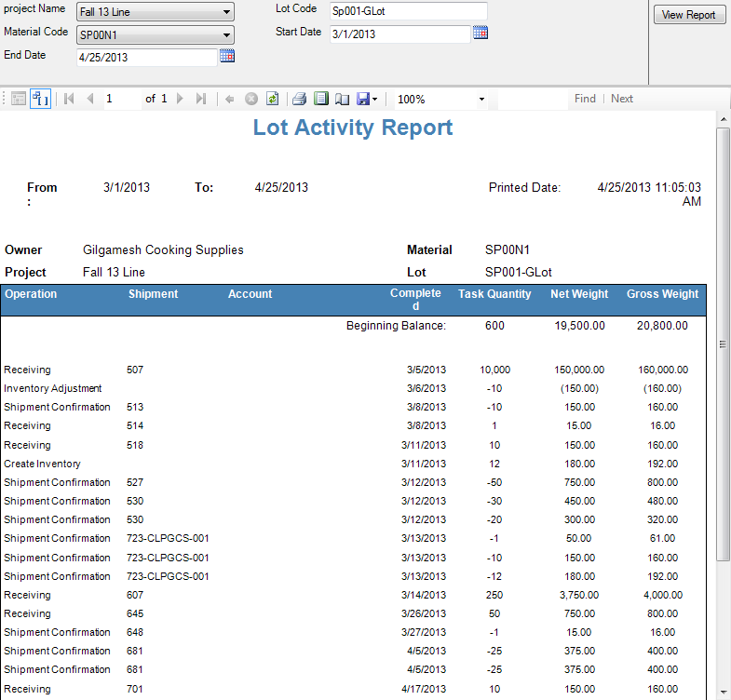The height and width of the screenshot is (700, 731).
Task: Open End Date calendar picker
Action: pos(227,56)
